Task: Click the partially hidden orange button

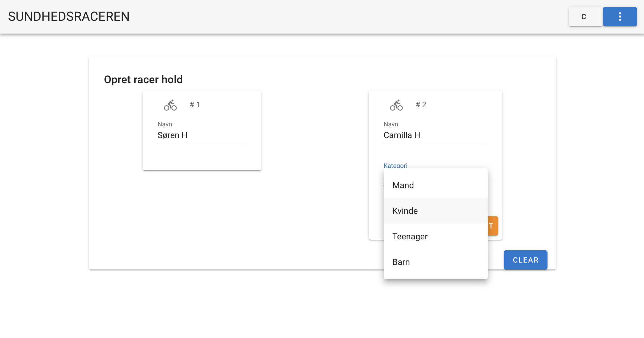Action: pos(493,226)
